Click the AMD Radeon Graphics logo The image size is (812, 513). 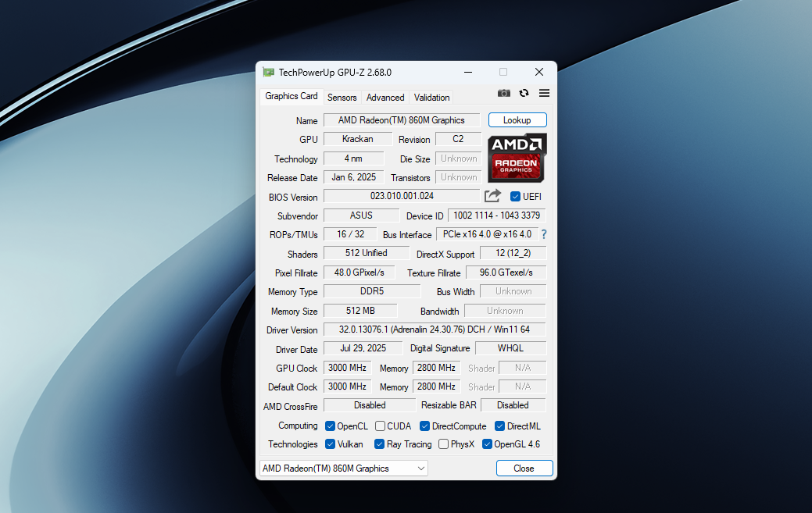click(517, 158)
